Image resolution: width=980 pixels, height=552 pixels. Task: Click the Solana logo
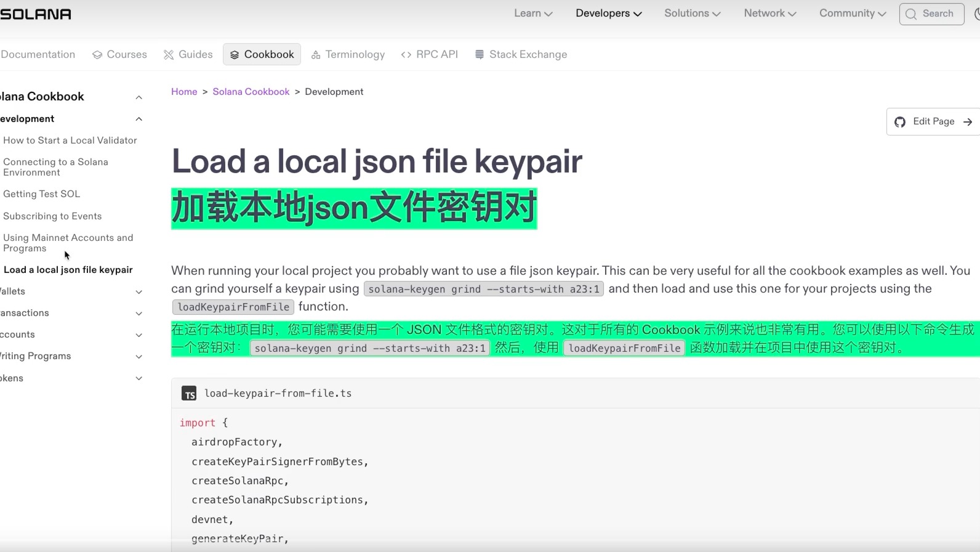(x=36, y=14)
